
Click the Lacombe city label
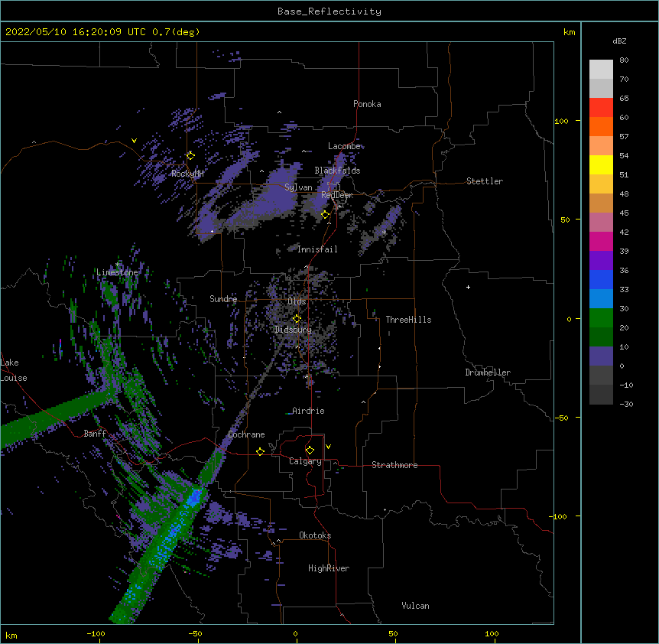pyautogui.click(x=344, y=146)
